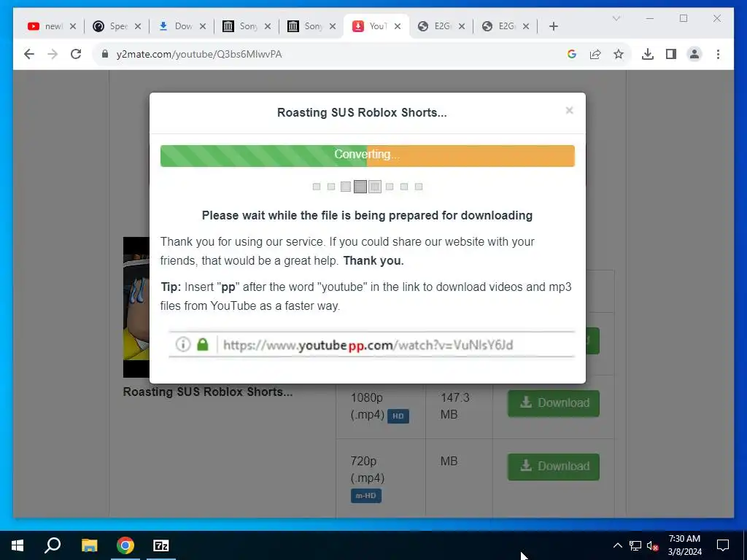The width and height of the screenshot is (747, 560).
Task: Share this page via the share icon
Action: [595, 54]
